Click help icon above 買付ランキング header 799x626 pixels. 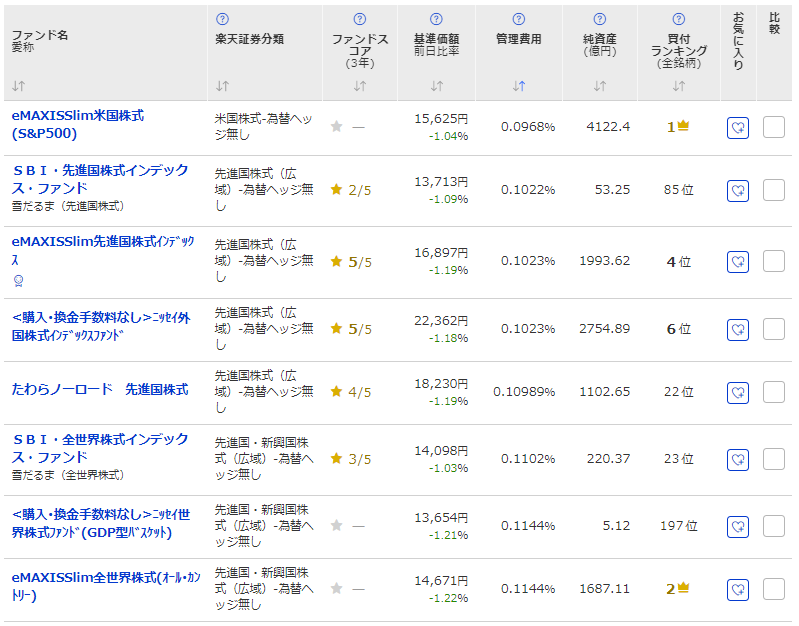pyautogui.click(x=679, y=19)
